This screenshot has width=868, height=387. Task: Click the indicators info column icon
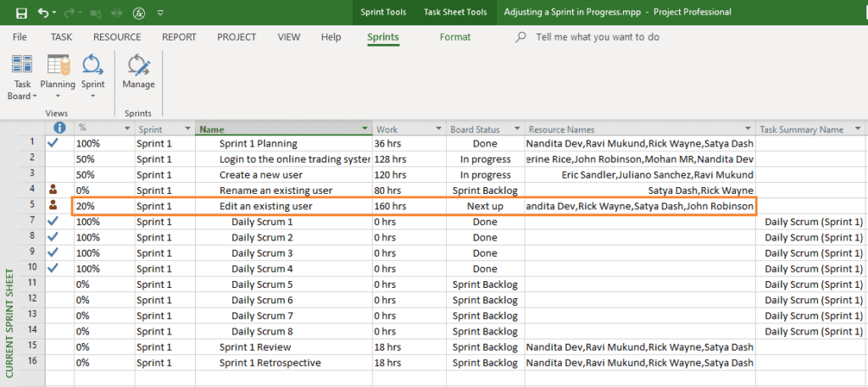pyautogui.click(x=59, y=128)
